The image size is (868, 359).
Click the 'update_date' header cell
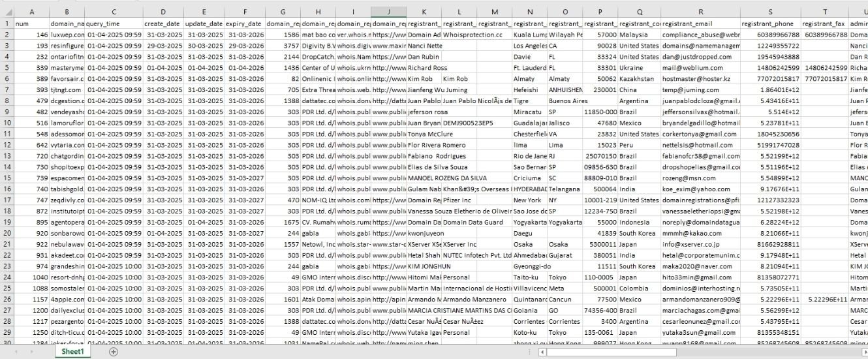[204, 23]
